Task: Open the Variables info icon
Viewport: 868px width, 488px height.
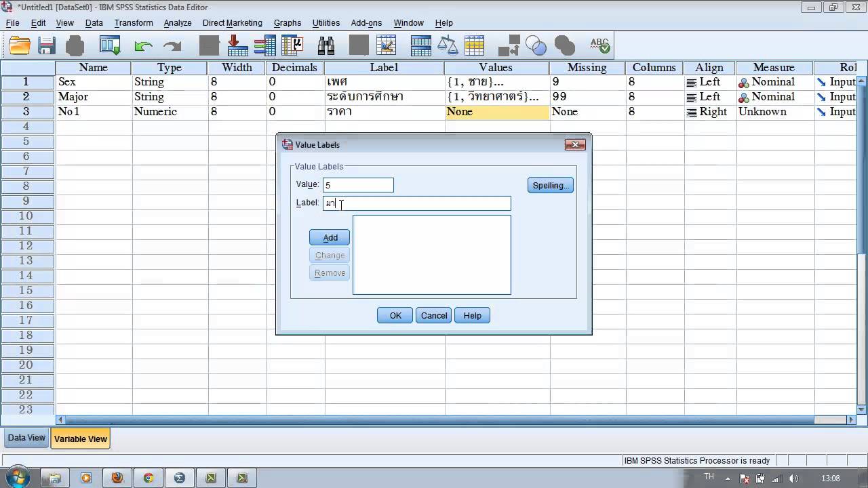Action: tap(264, 46)
